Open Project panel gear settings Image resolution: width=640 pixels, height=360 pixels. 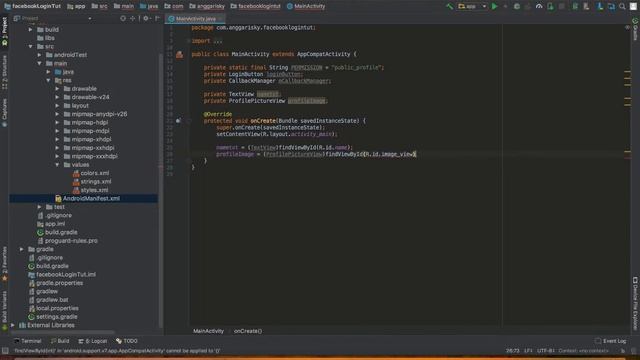pos(146,18)
